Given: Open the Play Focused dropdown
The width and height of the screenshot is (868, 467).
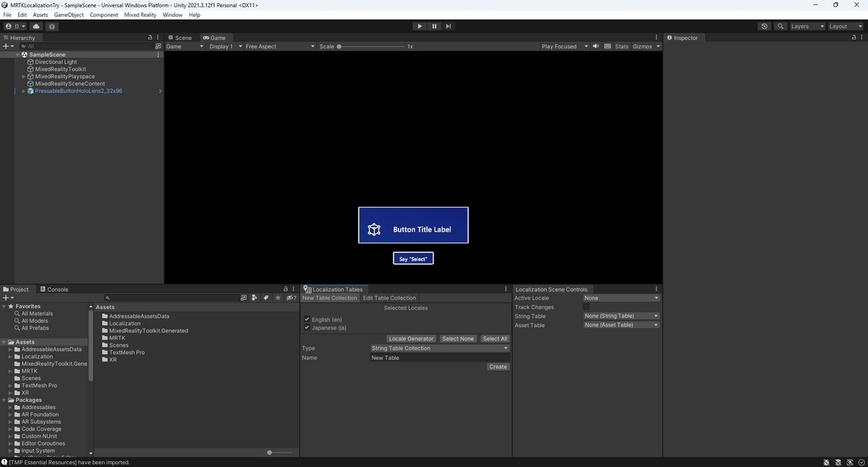Looking at the screenshot, I should (564, 46).
